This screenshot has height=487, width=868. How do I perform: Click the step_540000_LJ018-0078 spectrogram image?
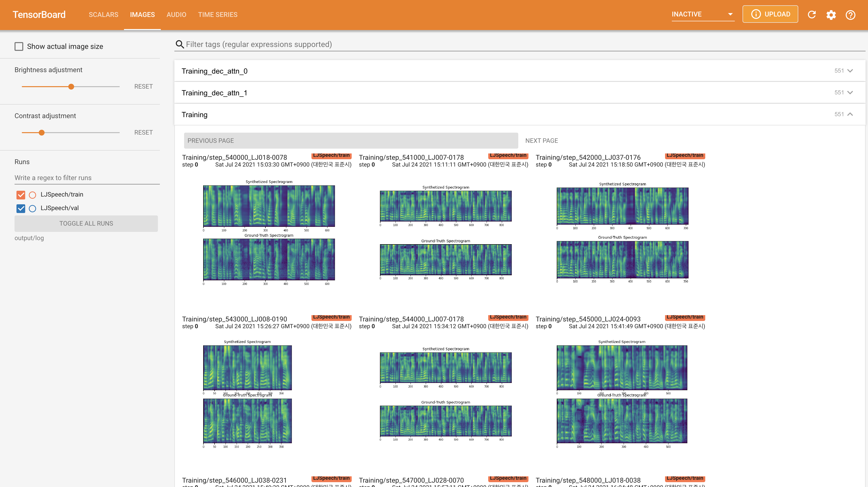coord(269,232)
